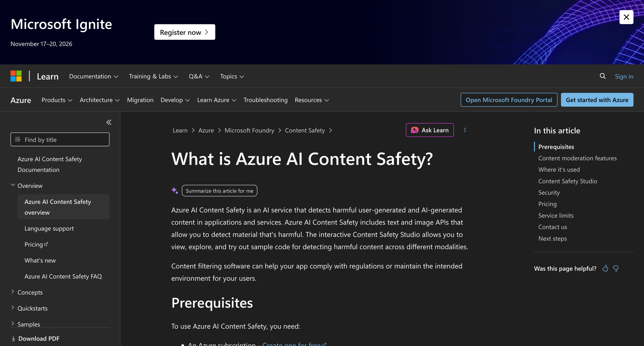644x346 pixels.
Task: Open the Products dropdown in Azure bar
Action: (x=57, y=100)
